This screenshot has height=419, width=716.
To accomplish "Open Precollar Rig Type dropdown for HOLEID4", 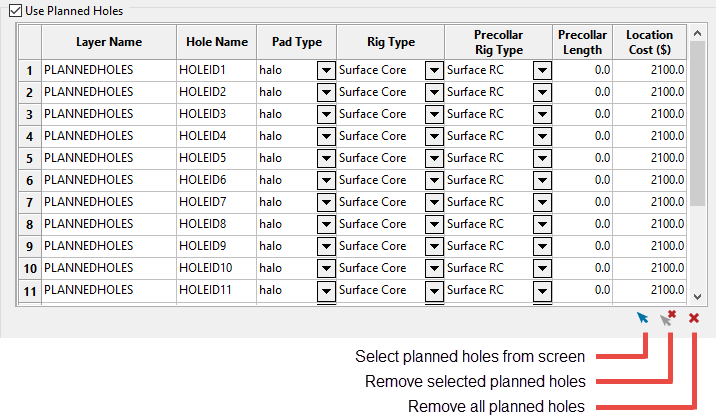I will tap(542, 136).
